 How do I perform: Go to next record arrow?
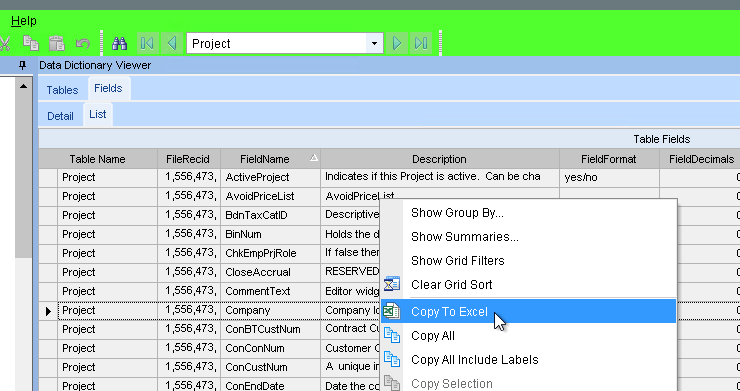pos(397,43)
